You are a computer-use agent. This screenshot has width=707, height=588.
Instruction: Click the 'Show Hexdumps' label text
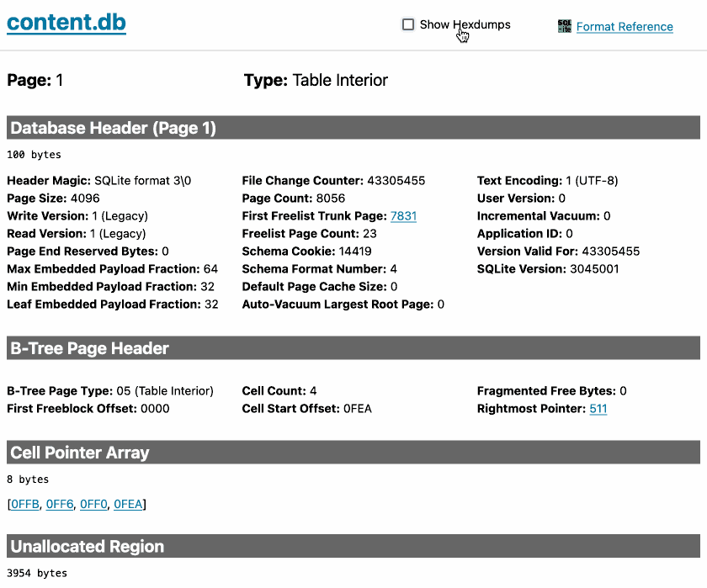pos(465,24)
